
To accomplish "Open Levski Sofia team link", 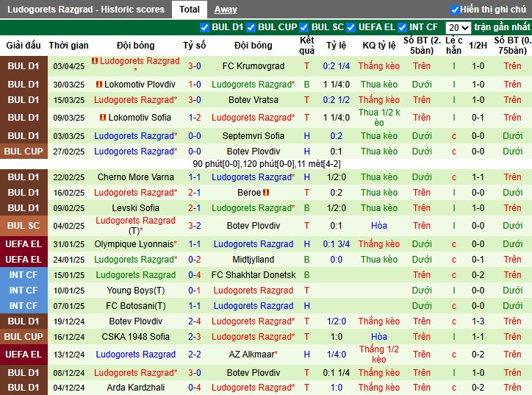I will (136, 208).
